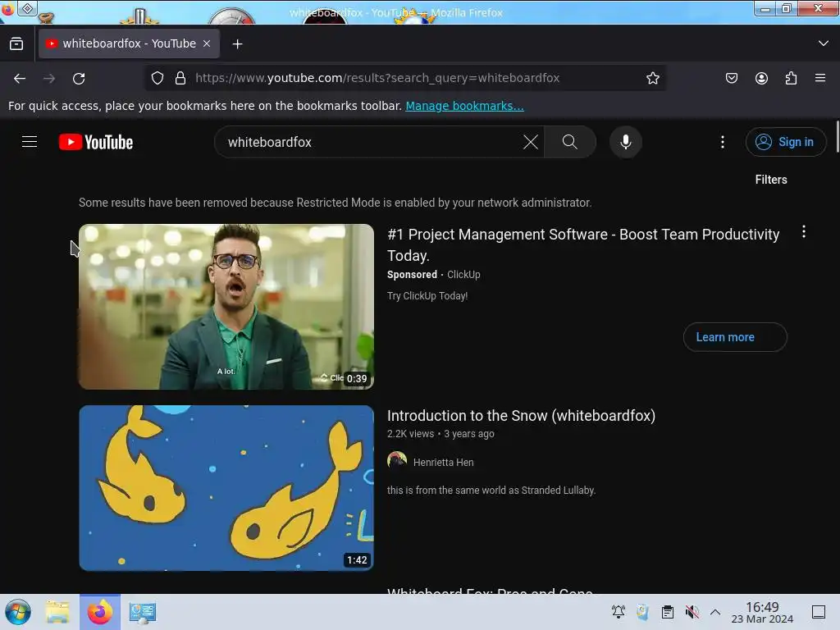Viewport: 840px width, 630px height.
Task: Open the file manager from taskbar
Action: point(57,612)
